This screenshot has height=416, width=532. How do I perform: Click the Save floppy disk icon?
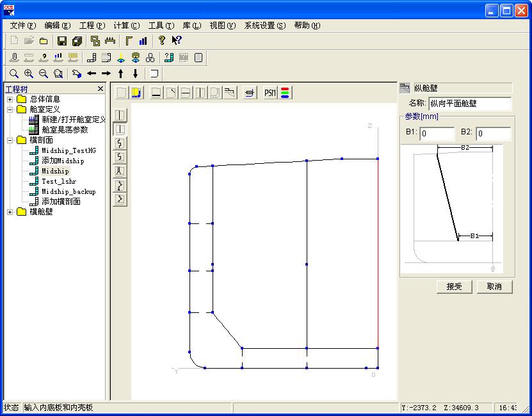pos(62,41)
